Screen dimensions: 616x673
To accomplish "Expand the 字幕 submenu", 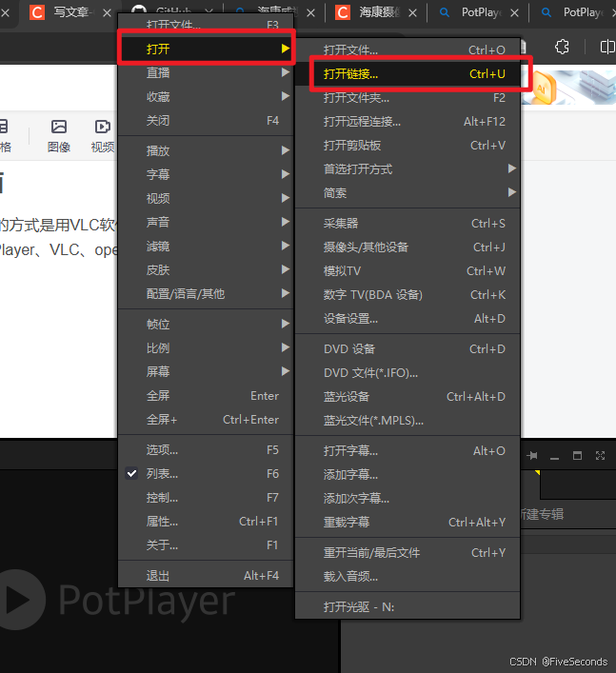I will (206, 174).
